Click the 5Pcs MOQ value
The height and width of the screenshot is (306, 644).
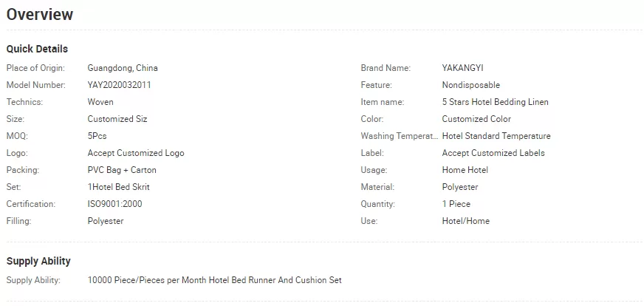click(x=97, y=136)
